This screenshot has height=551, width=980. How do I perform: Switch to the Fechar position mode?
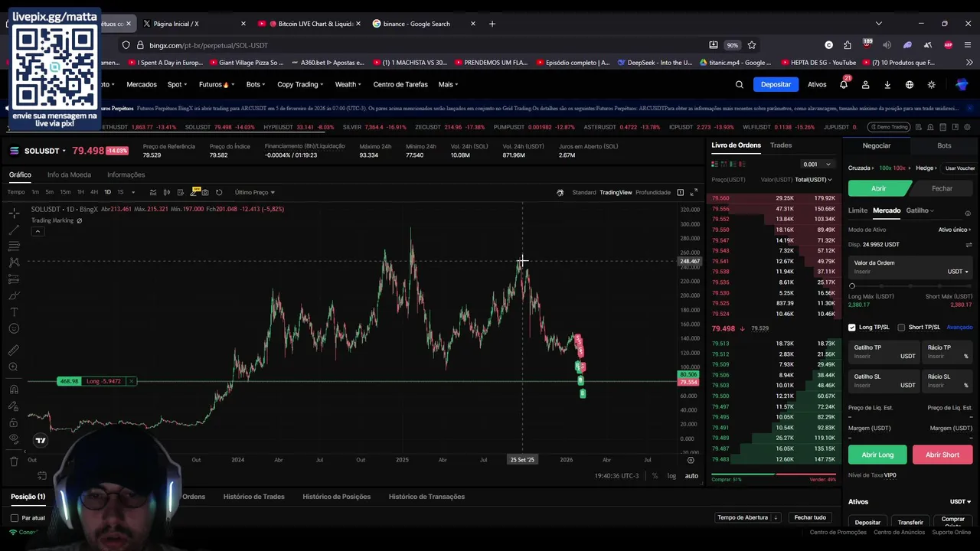(942, 188)
